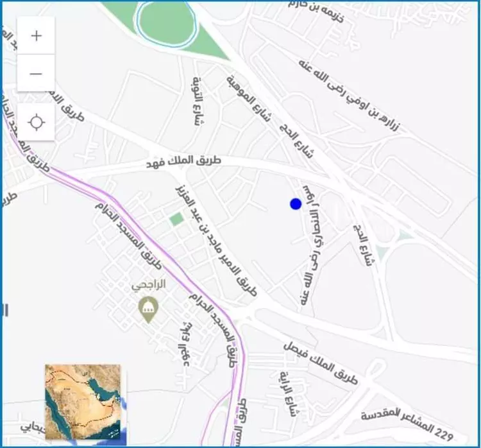Viewport: 481px width, 448px height.
Task: Select the blue location marker dot
Action: click(296, 204)
